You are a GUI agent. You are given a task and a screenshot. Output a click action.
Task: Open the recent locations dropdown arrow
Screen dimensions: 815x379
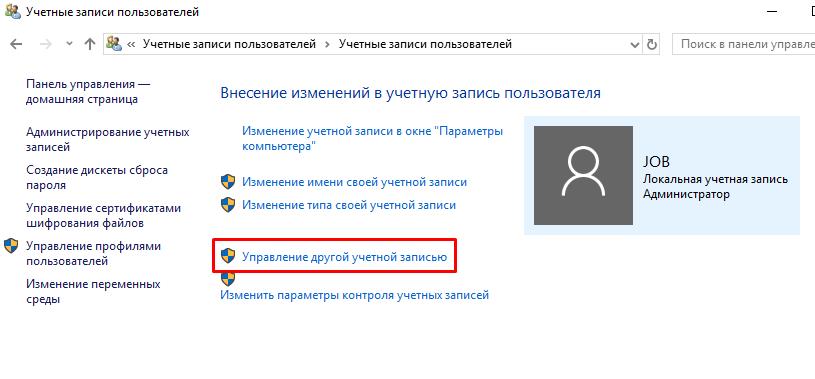[x=69, y=44]
